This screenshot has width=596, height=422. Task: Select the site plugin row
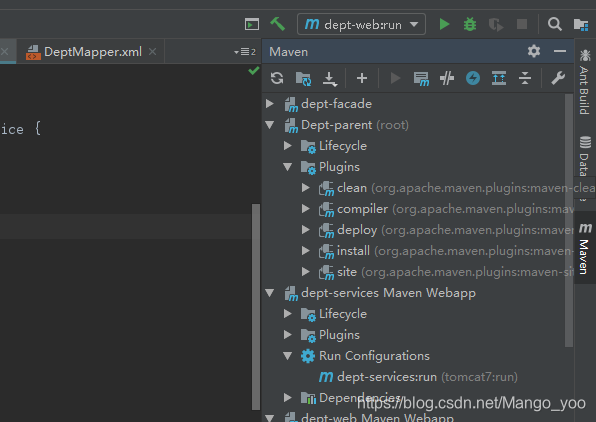pyautogui.click(x=418, y=272)
